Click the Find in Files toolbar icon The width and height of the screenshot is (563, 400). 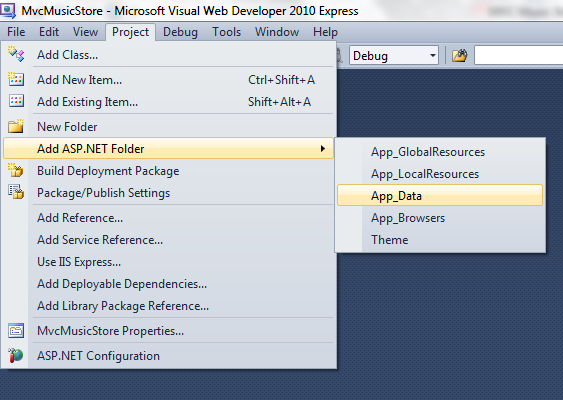click(x=460, y=56)
